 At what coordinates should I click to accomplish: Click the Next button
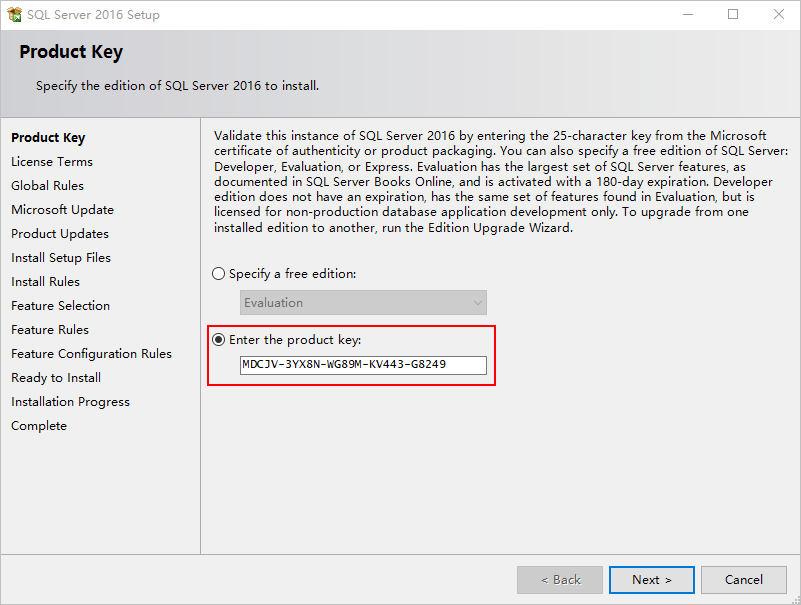click(651, 579)
